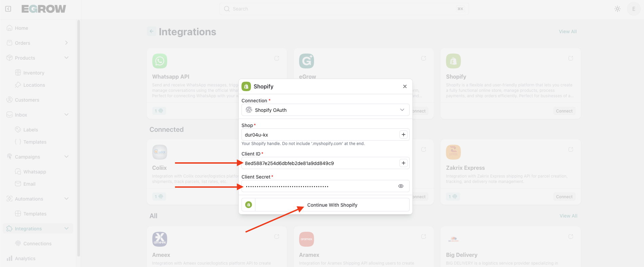Click Connect on Zakrix Express card
Viewport: 644px width, 267px height.
[564, 197]
